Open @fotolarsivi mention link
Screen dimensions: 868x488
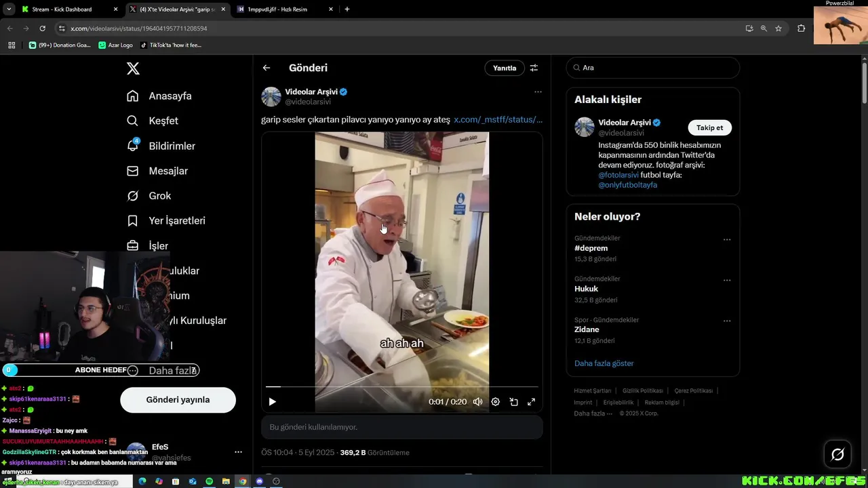(x=618, y=175)
